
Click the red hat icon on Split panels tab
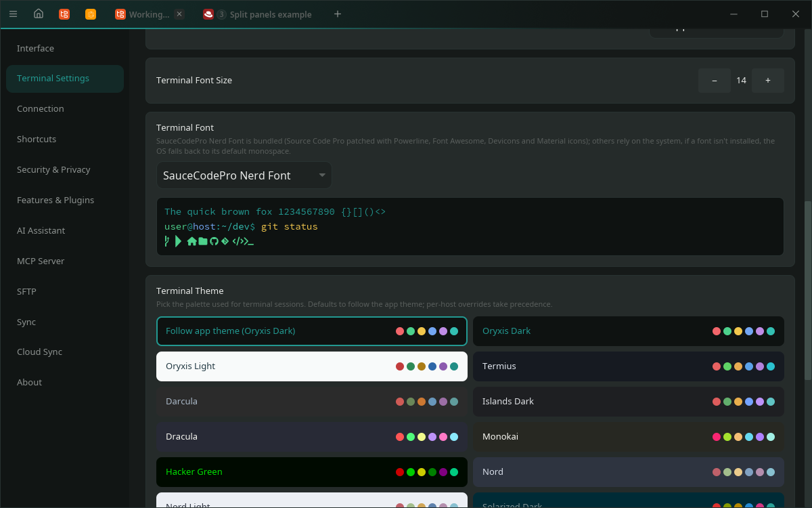(208, 14)
